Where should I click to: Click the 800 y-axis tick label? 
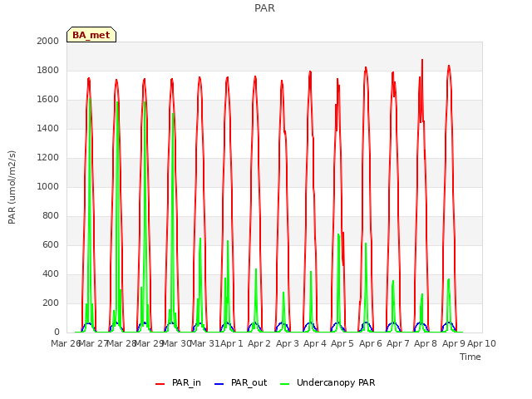tap(51, 215)
